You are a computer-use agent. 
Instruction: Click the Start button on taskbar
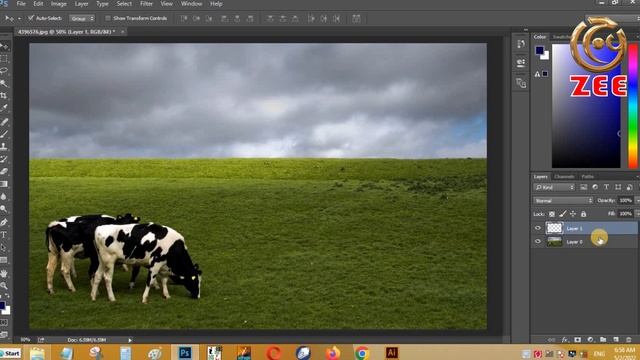11,353
